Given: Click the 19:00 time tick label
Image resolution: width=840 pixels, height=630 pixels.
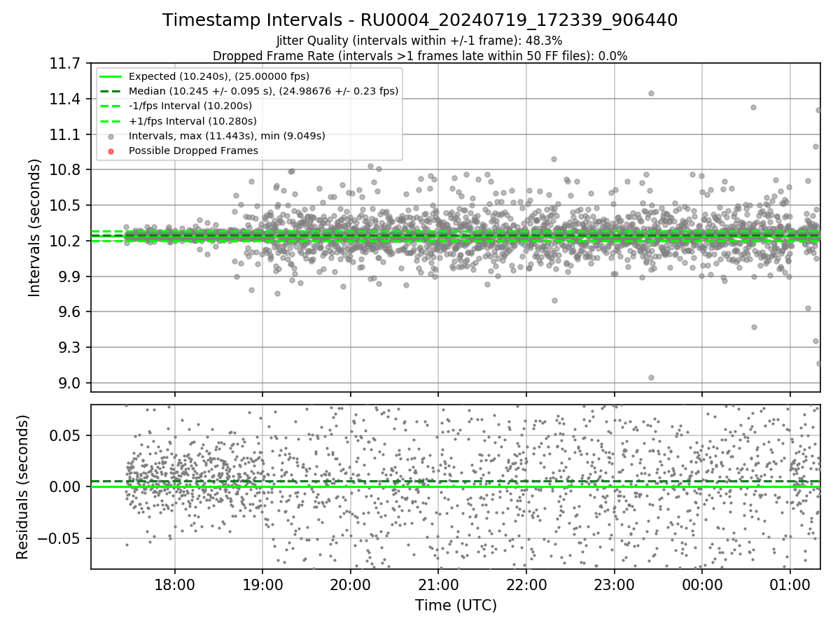Looking at the screenshot, I should pyautogui.click(x=262, y=584).
